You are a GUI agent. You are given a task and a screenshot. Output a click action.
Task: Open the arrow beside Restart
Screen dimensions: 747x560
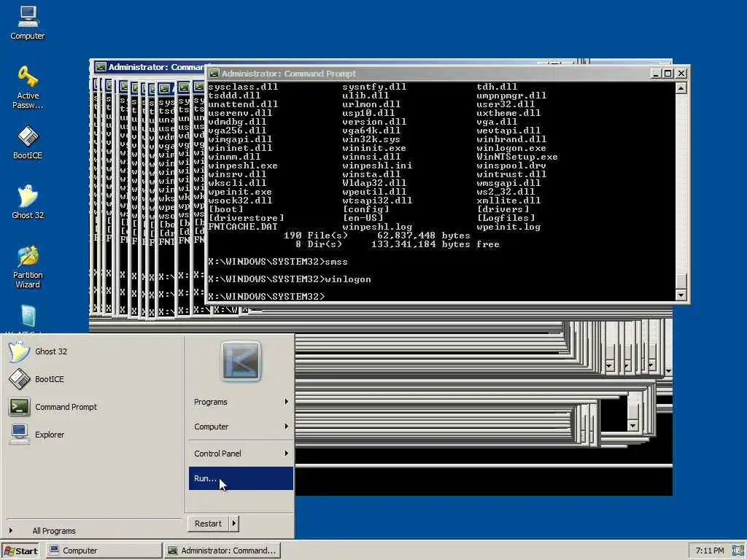pyautogui.click(x=233, y=524)
